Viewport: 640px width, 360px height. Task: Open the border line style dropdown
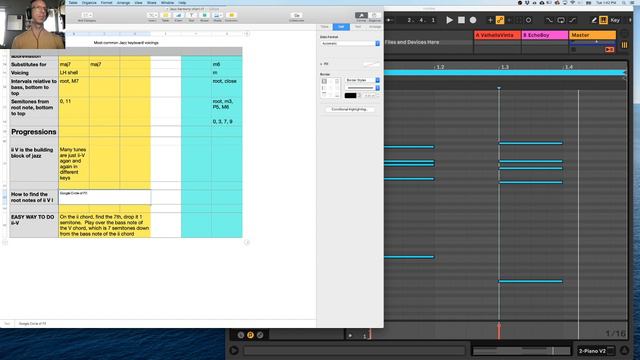point(362,88)
